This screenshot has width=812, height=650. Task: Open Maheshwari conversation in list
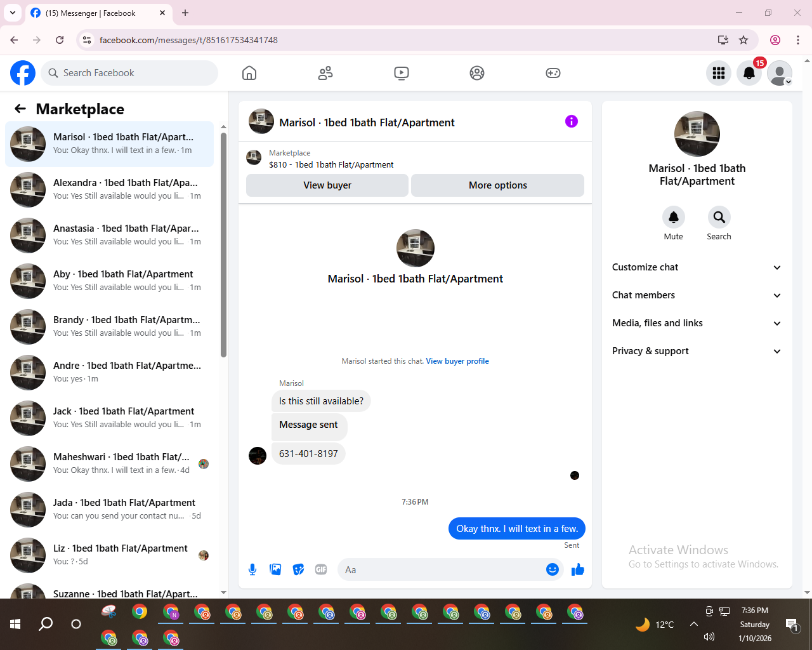click(x=109, y=464)
